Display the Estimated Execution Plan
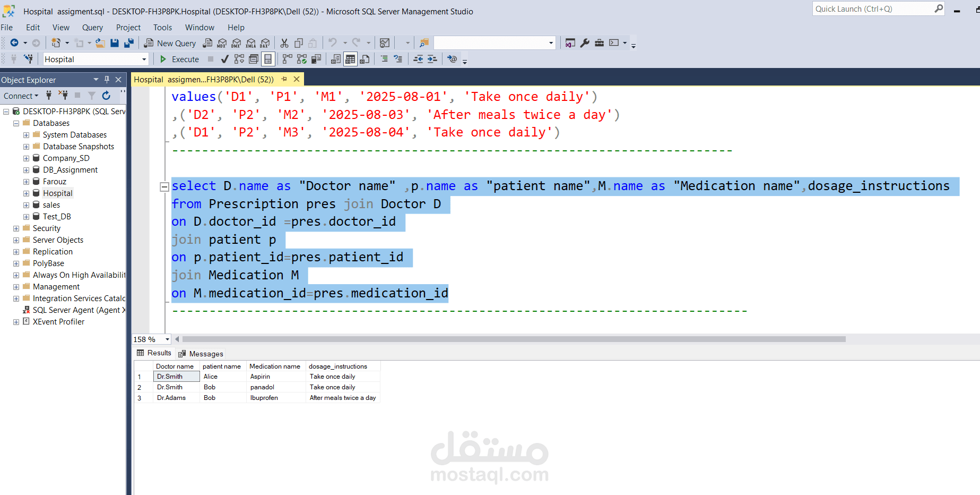 pos(239,59)
